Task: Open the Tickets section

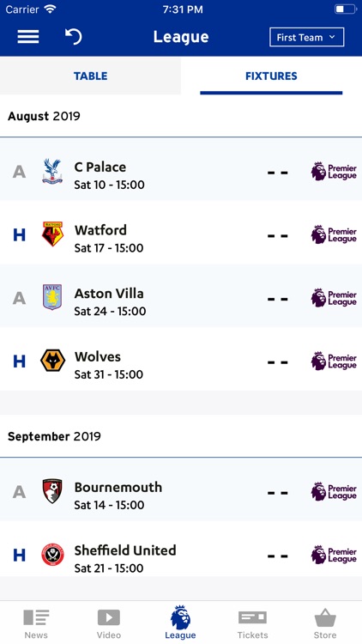Action: [x=252, y=624]
